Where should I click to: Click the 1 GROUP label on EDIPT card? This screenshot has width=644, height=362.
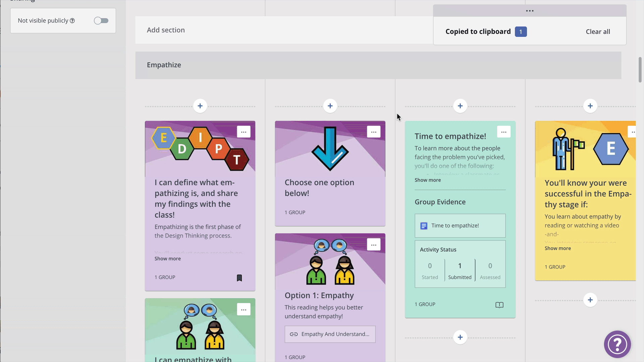click(x=165, y=277)
